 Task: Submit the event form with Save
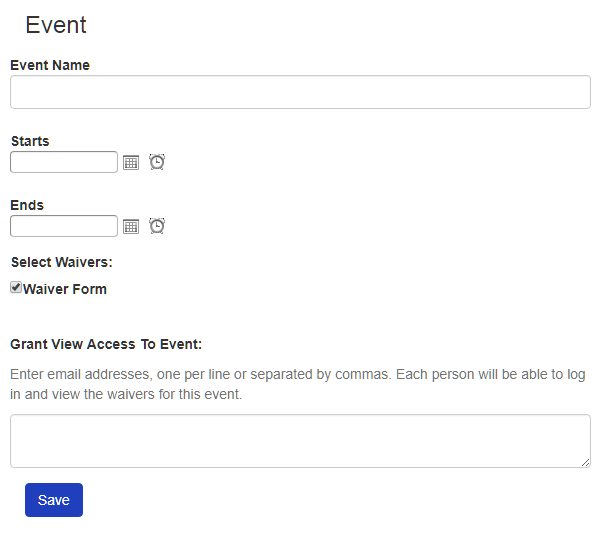click(x=54, y=500)
